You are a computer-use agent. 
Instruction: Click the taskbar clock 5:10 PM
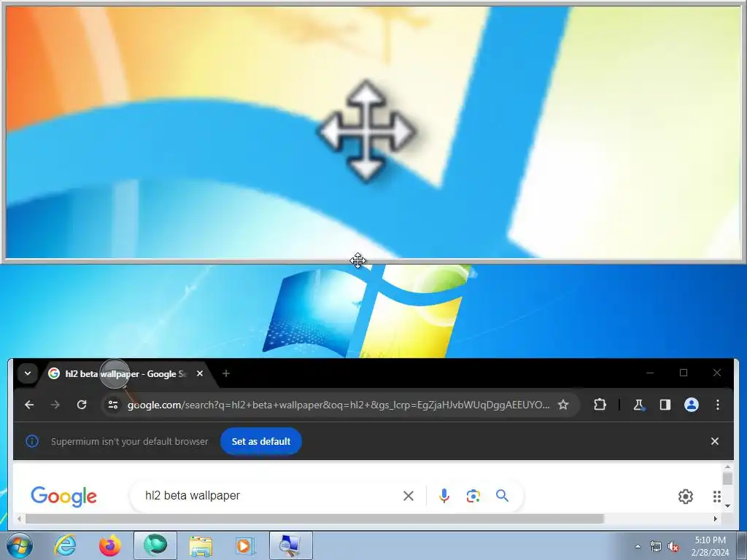click(710, 545)
